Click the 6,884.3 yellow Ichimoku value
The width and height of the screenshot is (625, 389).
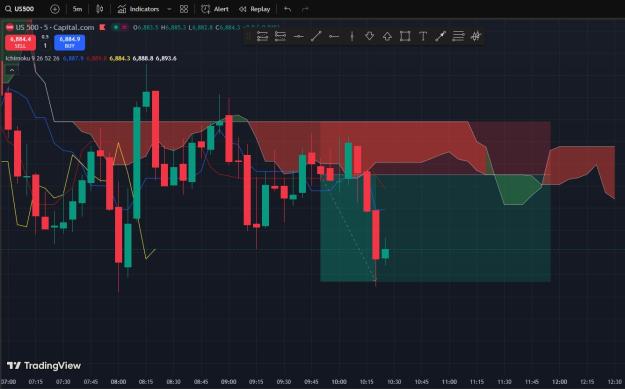point(120,58)
